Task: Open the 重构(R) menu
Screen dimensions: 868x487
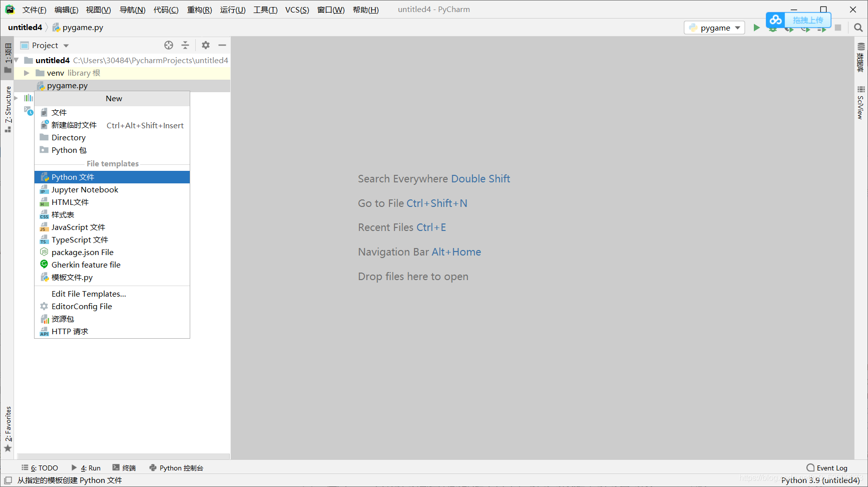Action: click(199, 10)
